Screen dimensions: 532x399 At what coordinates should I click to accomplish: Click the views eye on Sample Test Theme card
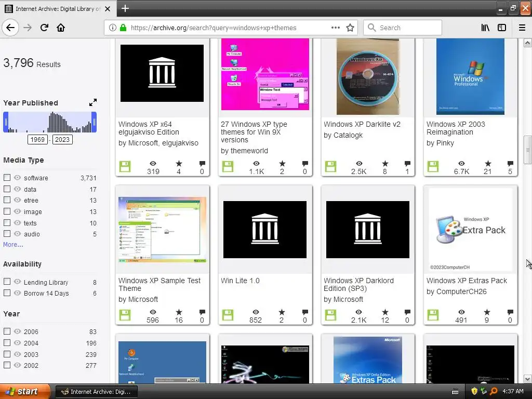point(153,312)
